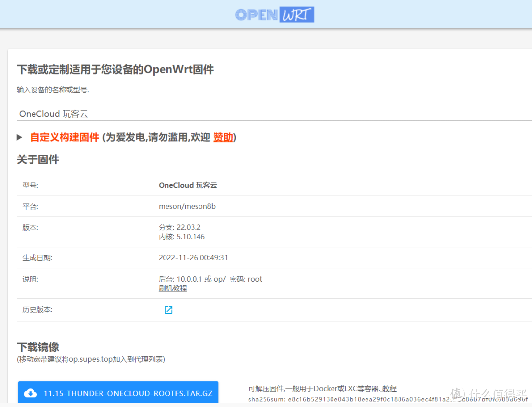Screen dimensions: 532x407
Task: Click the 下载镜像 section heading
Action: pos(37,347)
